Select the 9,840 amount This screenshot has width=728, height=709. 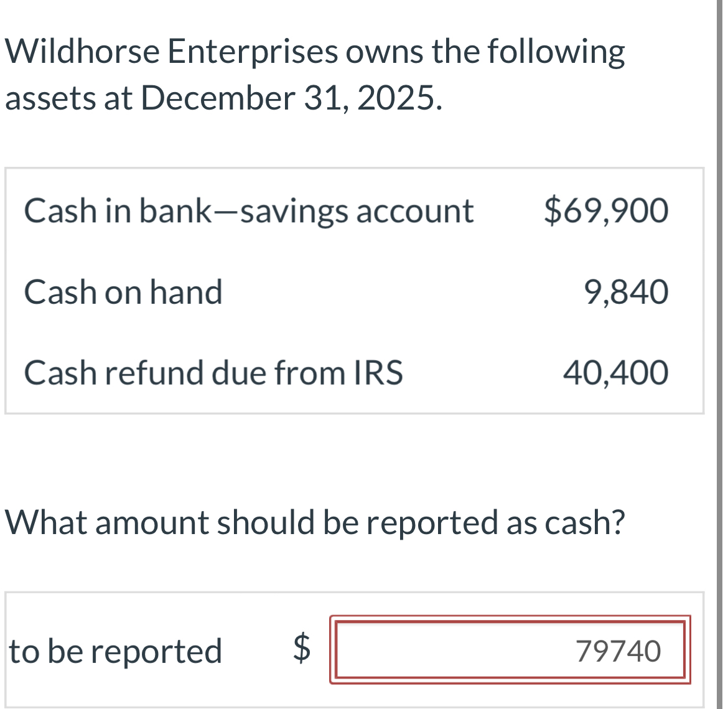[624, 291]
